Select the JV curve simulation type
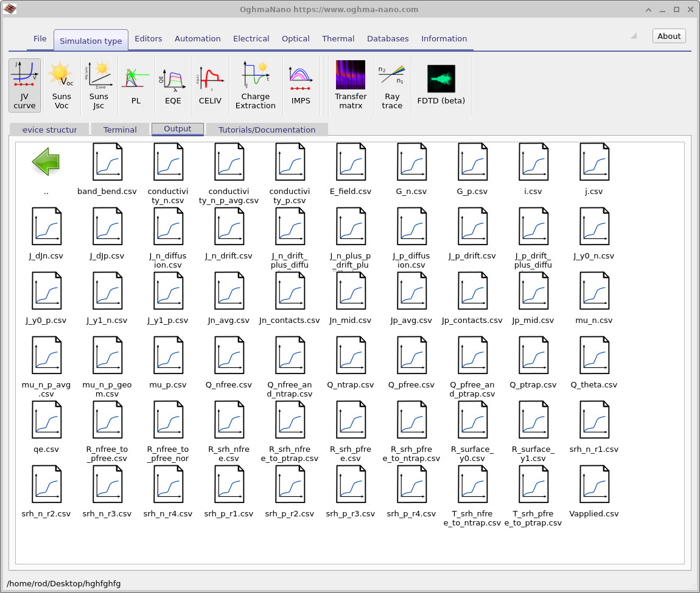 24,85
